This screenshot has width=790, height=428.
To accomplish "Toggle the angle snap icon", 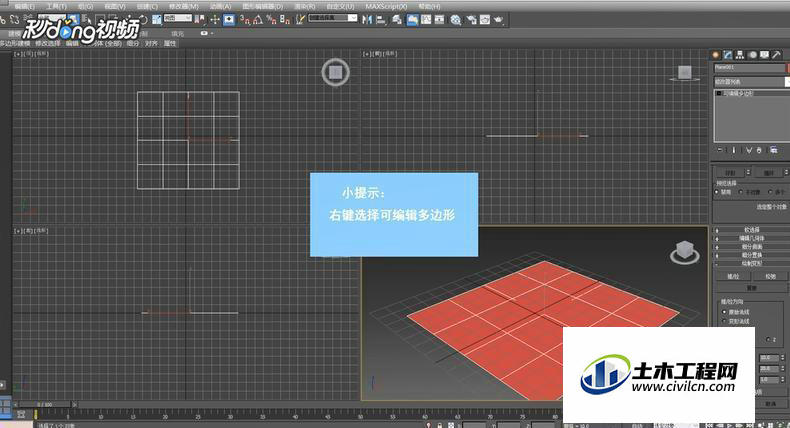I will point(258,20).
